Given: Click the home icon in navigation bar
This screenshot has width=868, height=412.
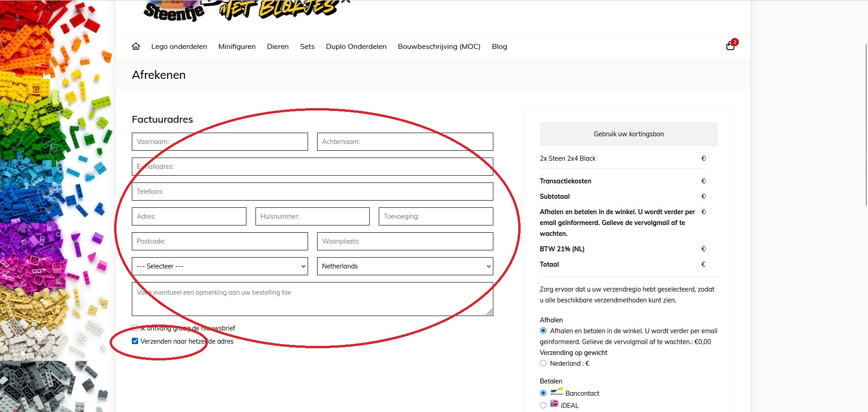Looking at the screenshot, I should (x=136, y=46).
